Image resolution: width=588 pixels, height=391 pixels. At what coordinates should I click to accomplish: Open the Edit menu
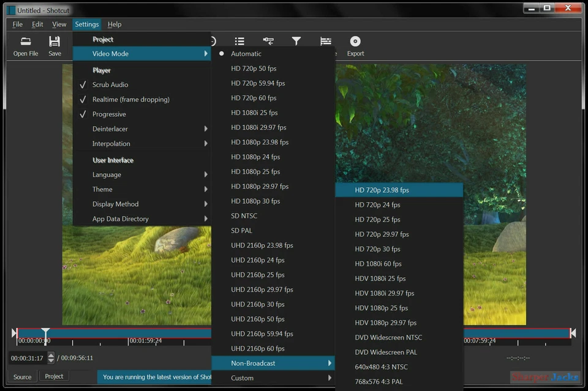[37, 24]
